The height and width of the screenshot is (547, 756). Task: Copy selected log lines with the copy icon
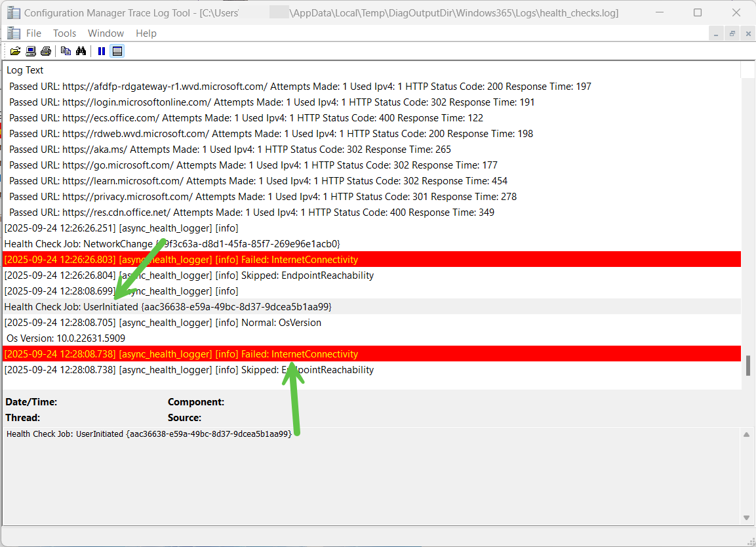coord(66,51)
